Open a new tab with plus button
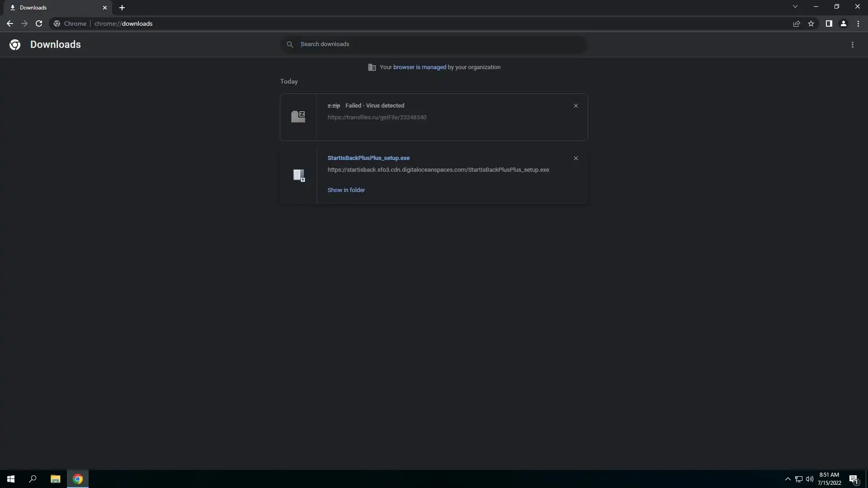This screenshot has height=488, width=868. pos(122,8)
